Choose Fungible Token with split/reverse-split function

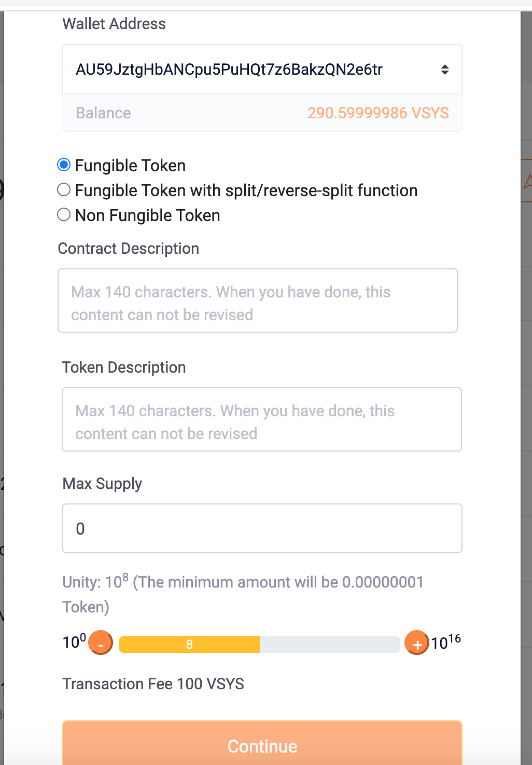[x=63, y=189]
